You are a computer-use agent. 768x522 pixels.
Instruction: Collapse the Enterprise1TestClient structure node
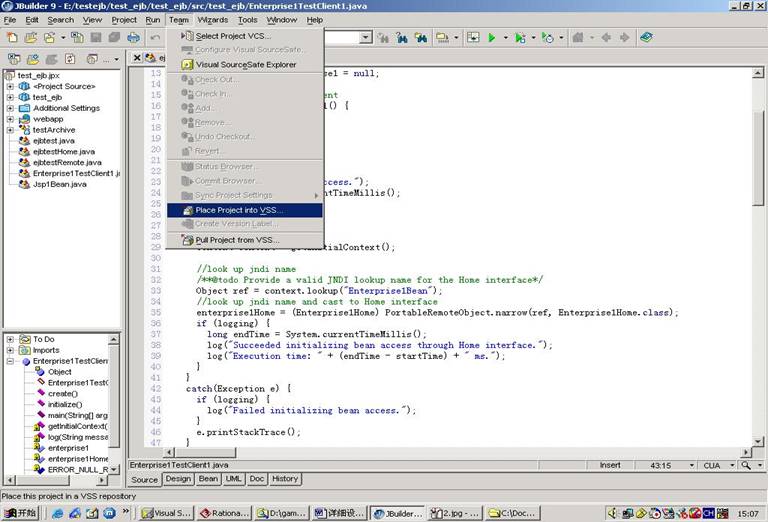pyautogui.click(x=10, y=361)
